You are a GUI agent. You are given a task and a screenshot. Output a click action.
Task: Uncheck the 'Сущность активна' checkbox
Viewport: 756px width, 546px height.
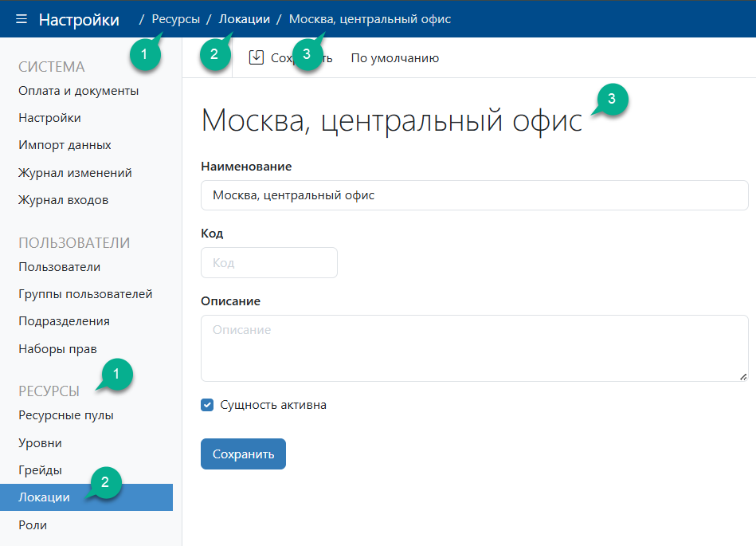[207, 405]
